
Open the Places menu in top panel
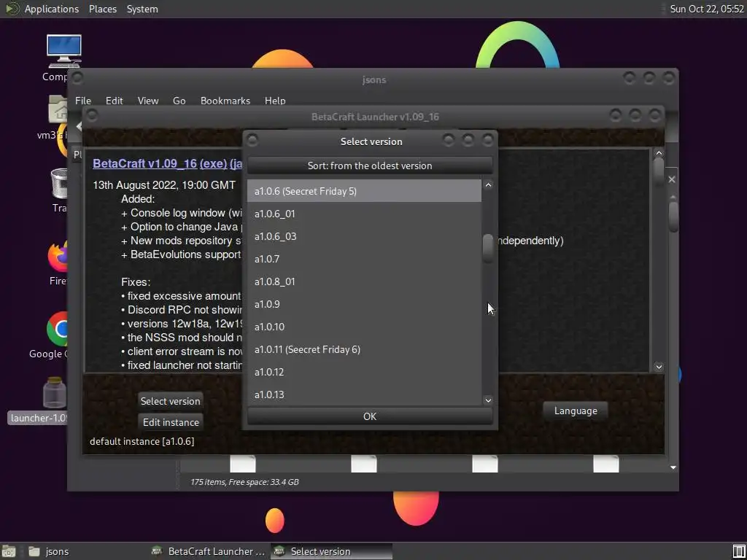click(102, 9)
